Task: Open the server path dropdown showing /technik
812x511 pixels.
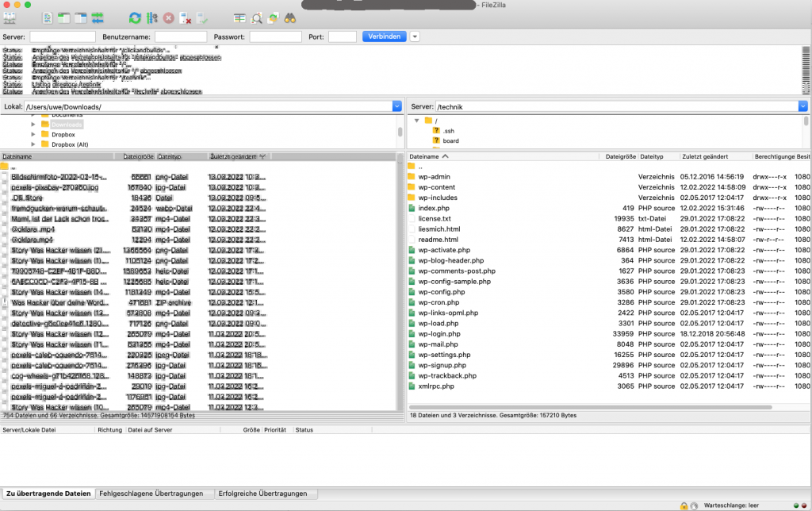Action: point(802,106)
